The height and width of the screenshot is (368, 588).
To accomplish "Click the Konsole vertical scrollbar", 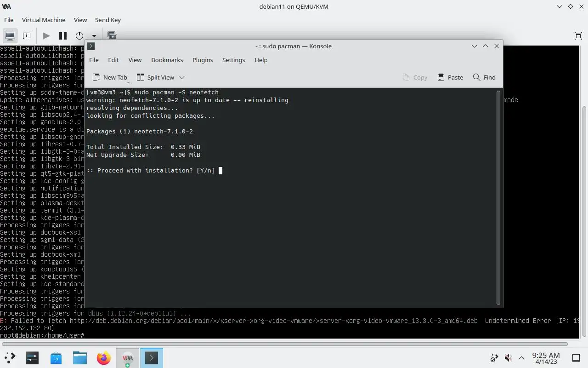I will click(498, 197).
